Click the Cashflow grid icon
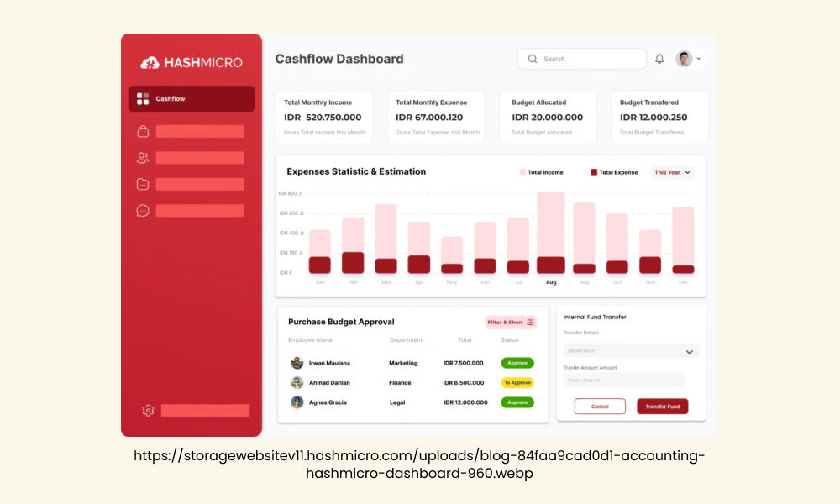This screenshot has width=840, height=504. click(x=143, y=98)
